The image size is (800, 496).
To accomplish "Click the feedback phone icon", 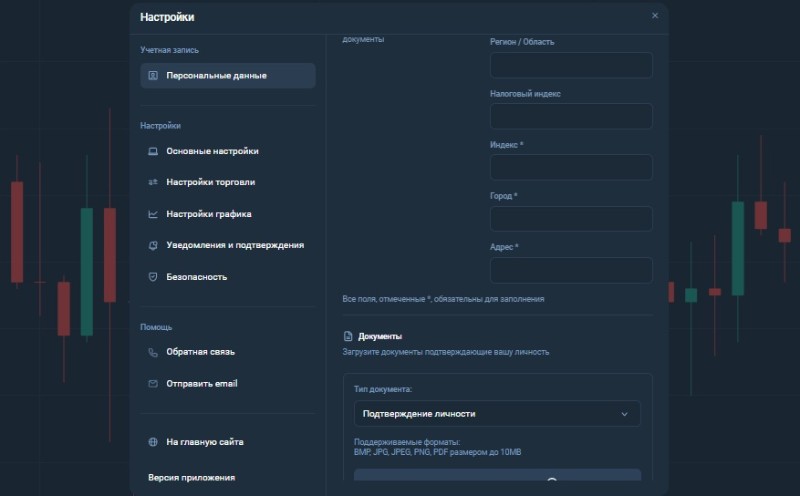I will tap(153, 352).
